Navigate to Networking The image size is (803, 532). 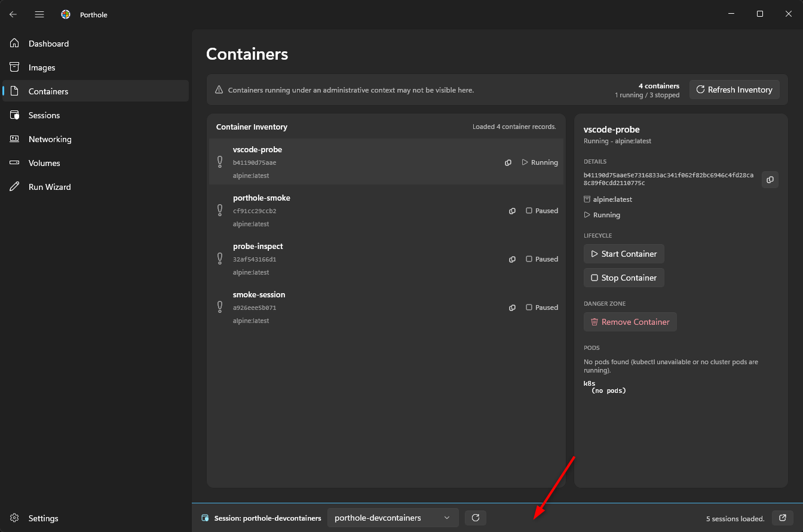[x=96, y=139]
